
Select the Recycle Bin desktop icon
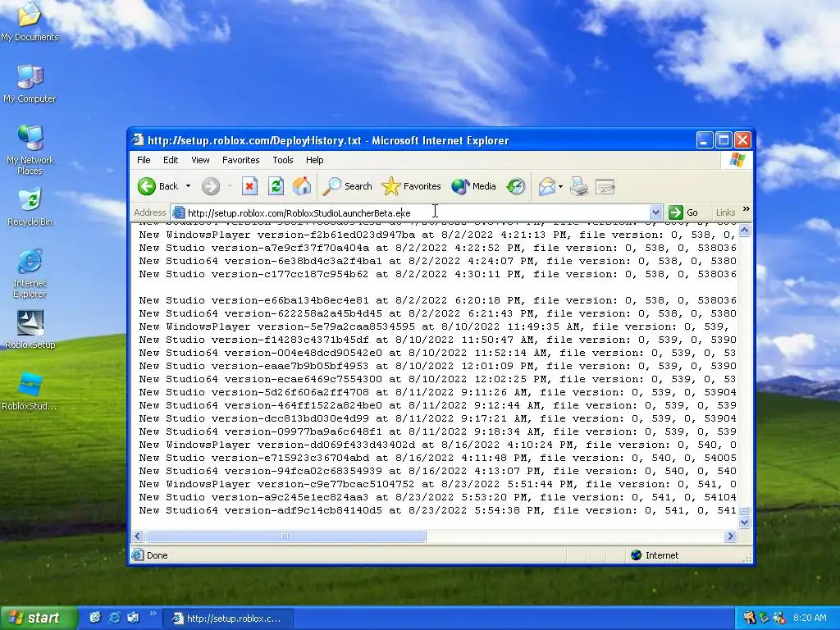tap(30, 207)
